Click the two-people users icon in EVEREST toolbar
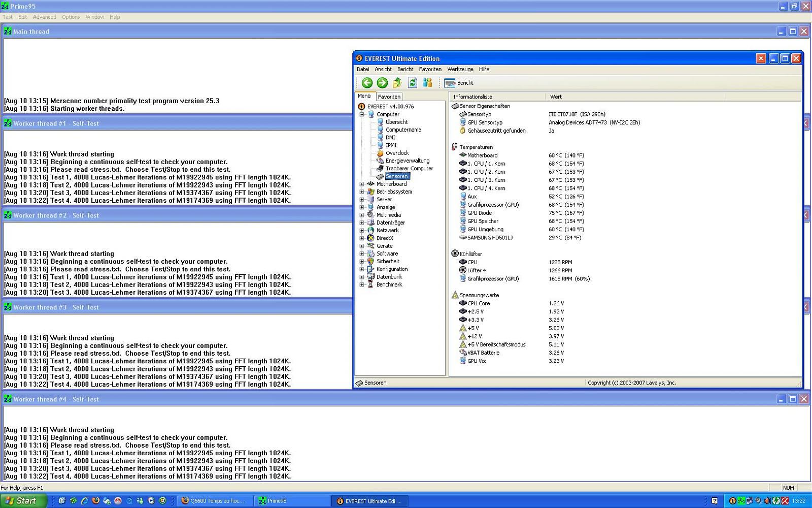 point(428,83)
